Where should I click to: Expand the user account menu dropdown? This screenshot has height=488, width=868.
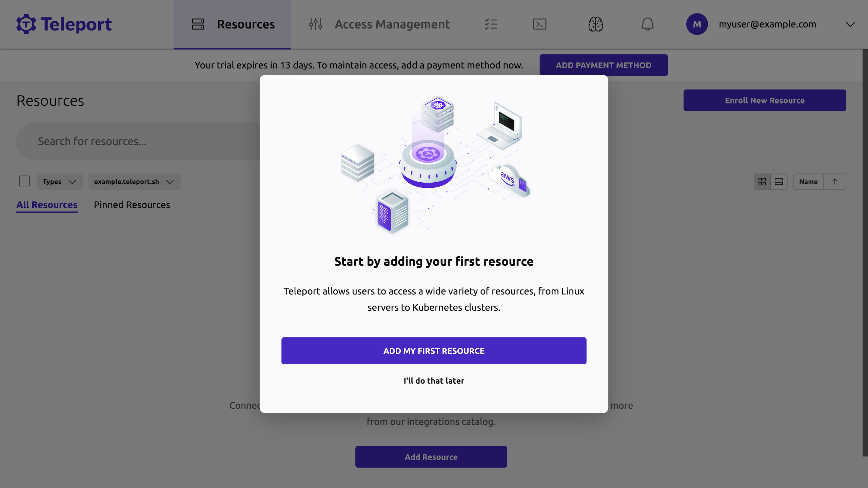click(849, 24)
